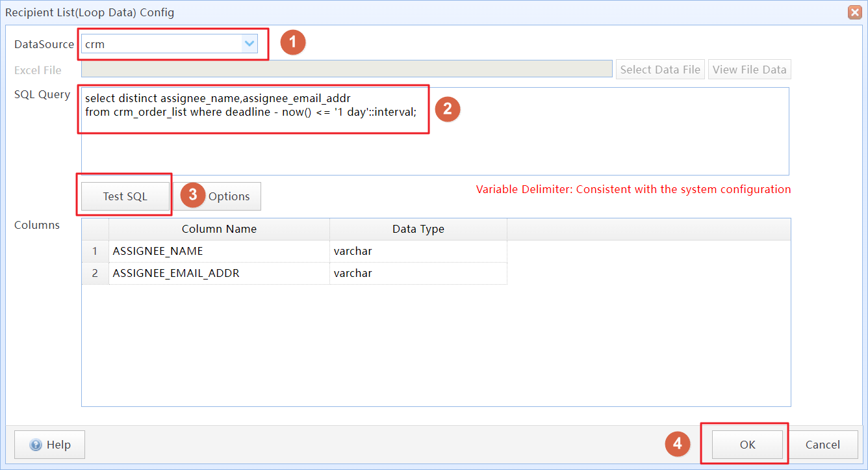Click the varchar type in ASSIGNEE_EMAIL_ADDR row
Image resolution: width=868 pixels, height=470 pixels.
tap(418, 273)
